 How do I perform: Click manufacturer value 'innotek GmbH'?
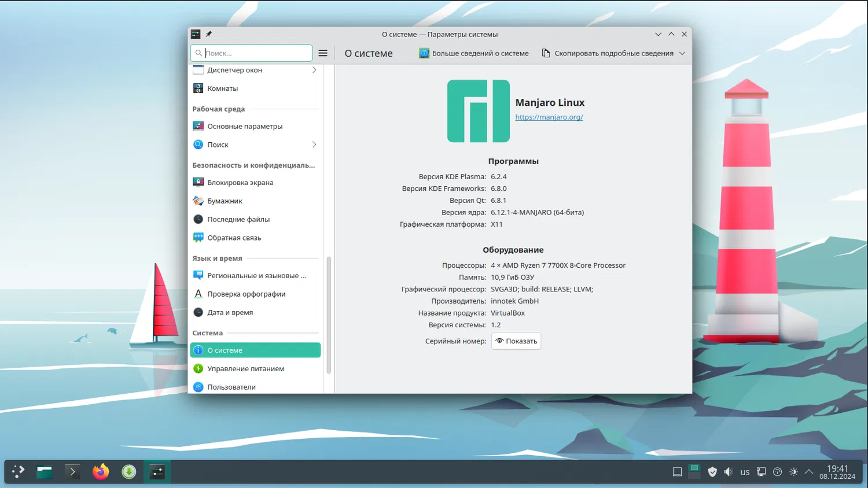tap(514, 301)
